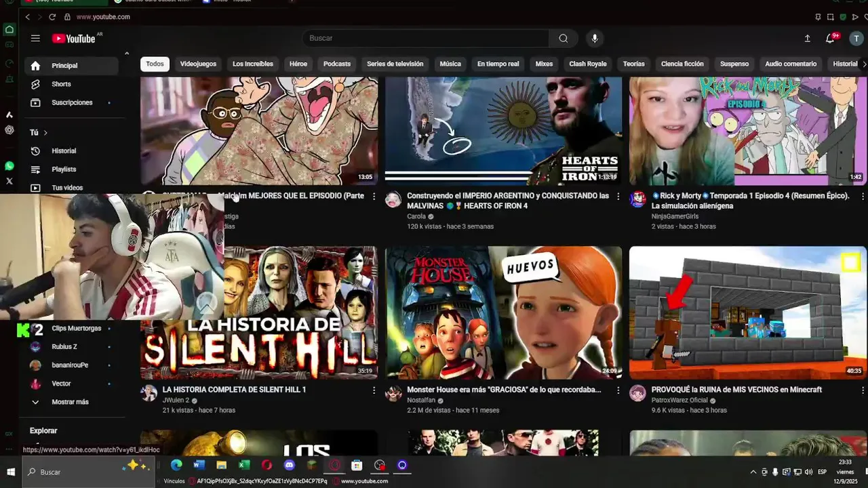This screenshot has width=868, height=488.
Task: Open Historial in the sidebar
Action: pyautogui.click(x=72, y=151)
